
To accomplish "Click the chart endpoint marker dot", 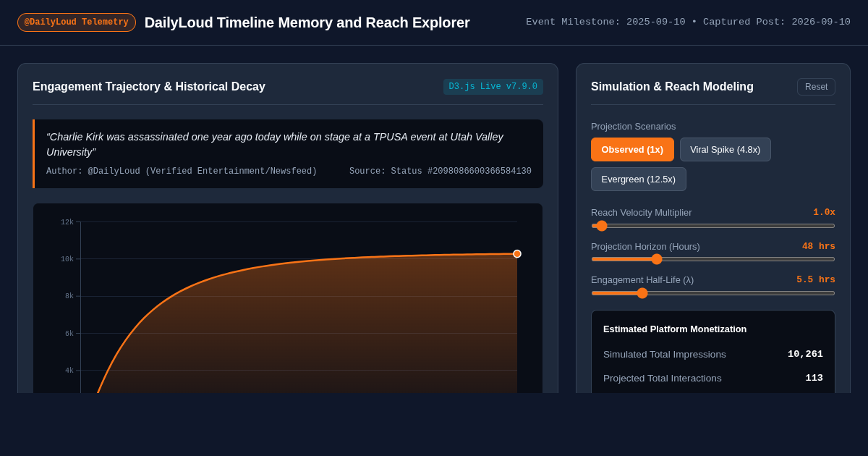I will [517, 254].
